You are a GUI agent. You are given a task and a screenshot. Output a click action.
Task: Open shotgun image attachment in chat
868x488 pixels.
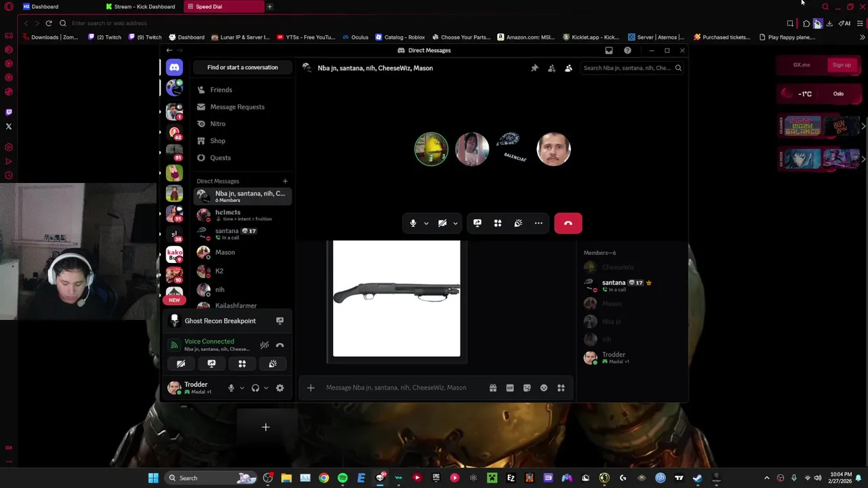tap(397, 298)
